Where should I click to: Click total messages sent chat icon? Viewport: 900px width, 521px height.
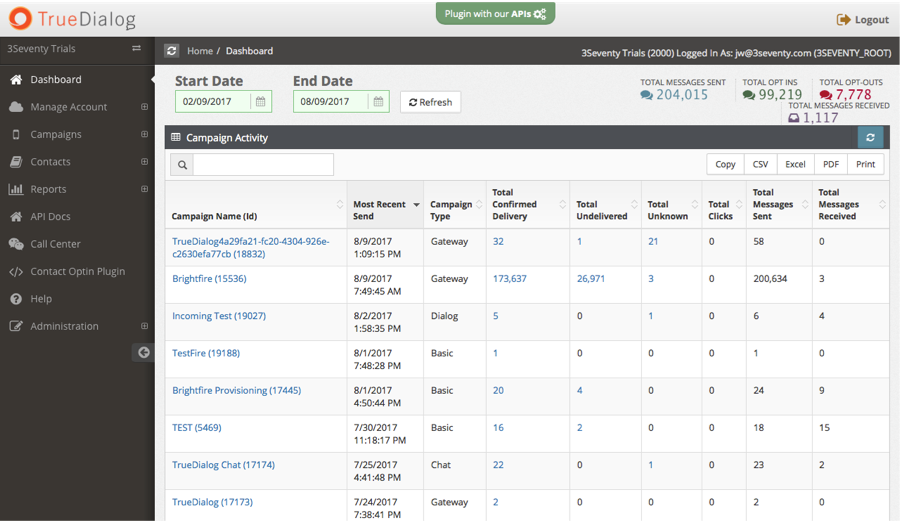647,95
